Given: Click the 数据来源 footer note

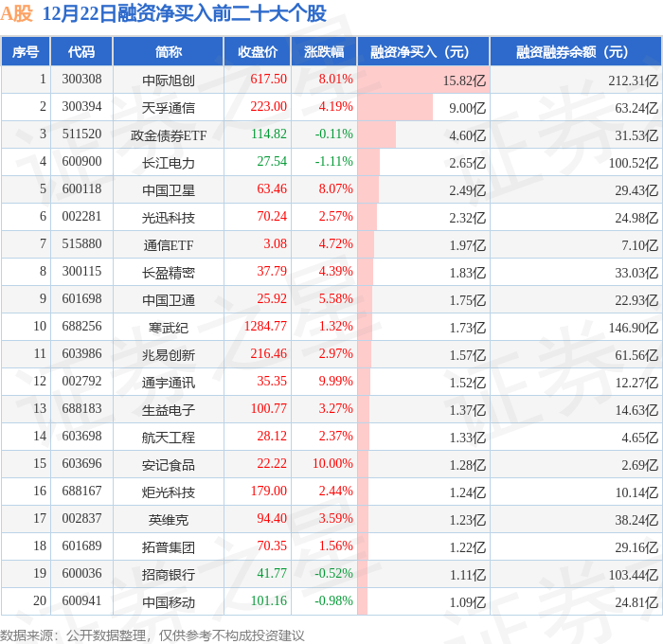Looking at the screenshot, I should [152, 635].
